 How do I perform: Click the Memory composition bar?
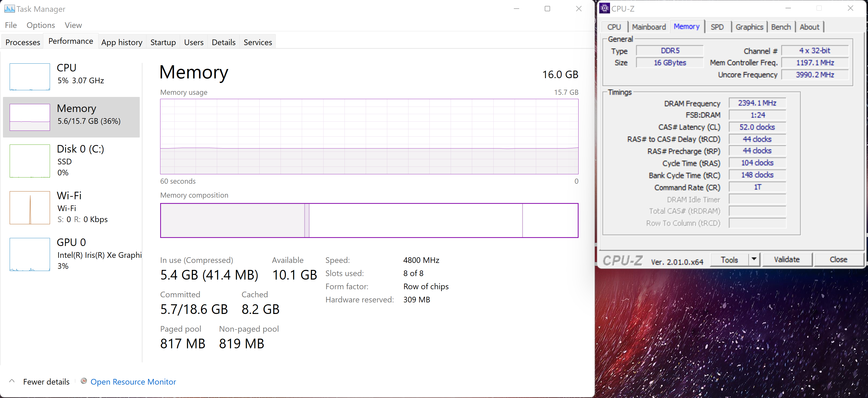point(369,220)
